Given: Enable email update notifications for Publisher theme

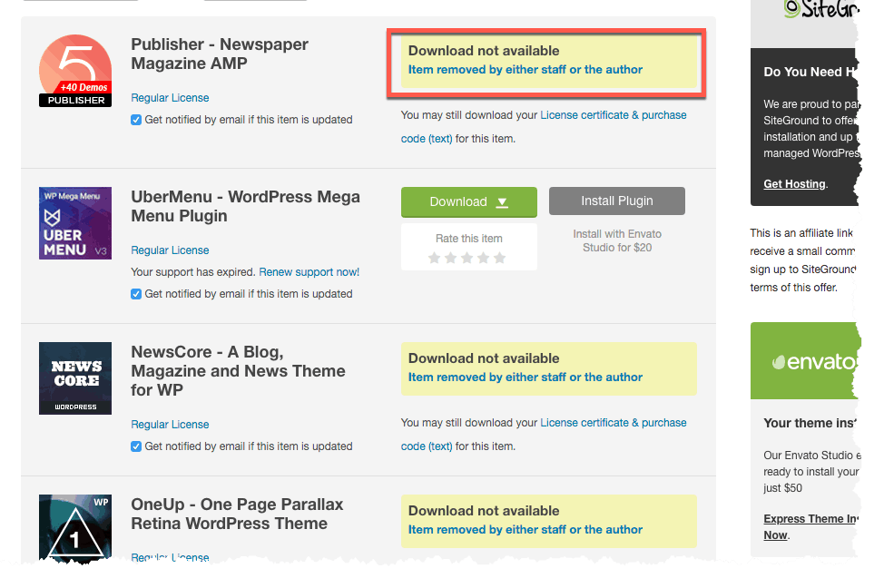Looking at the screenshot, I should [136, 119].
